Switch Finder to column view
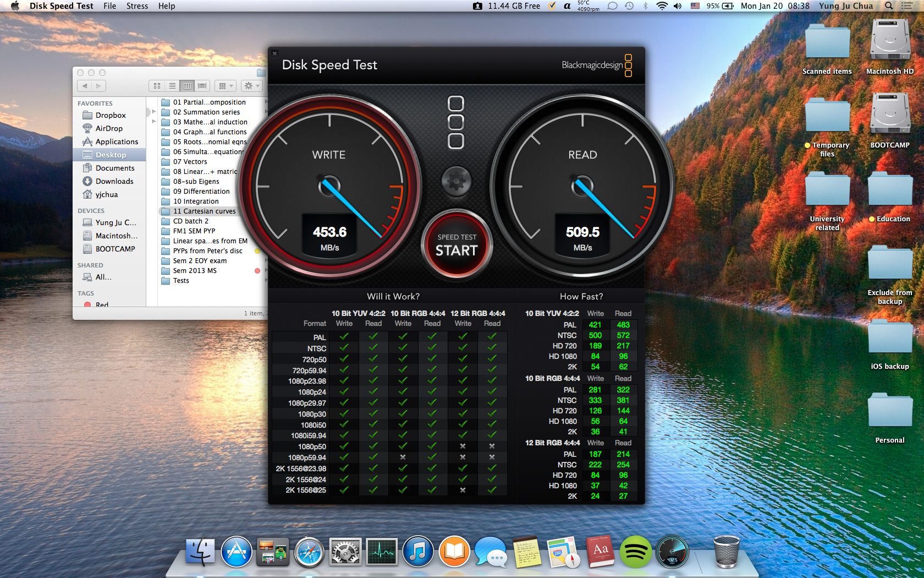Image resolution: width=924 pixels, height=578 pixels. coord(187,86)
